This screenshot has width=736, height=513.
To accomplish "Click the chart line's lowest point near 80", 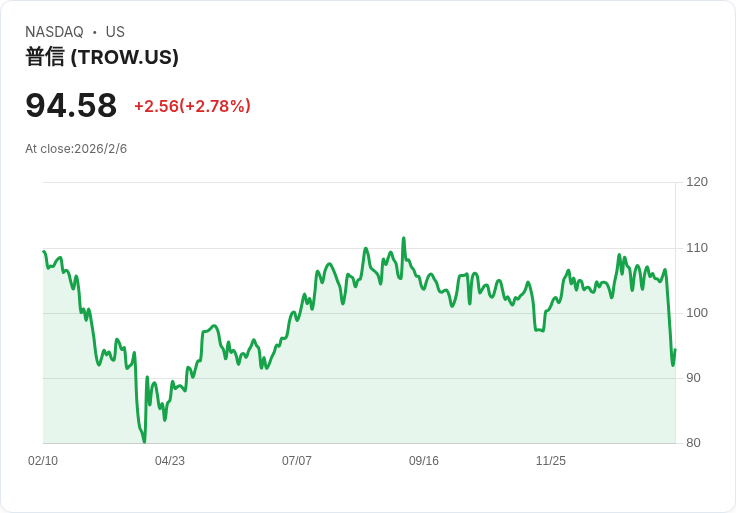I will pyautogui.click(x=144, y=441).
